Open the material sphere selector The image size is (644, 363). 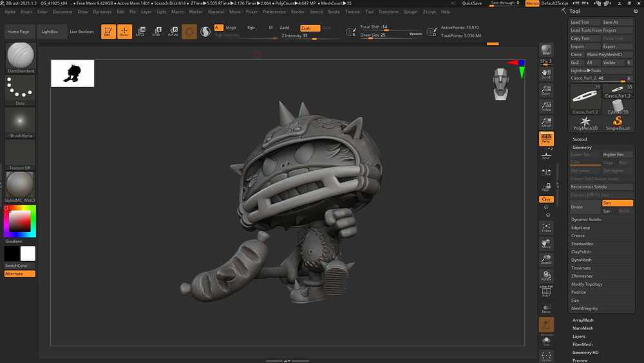[20, 186]
